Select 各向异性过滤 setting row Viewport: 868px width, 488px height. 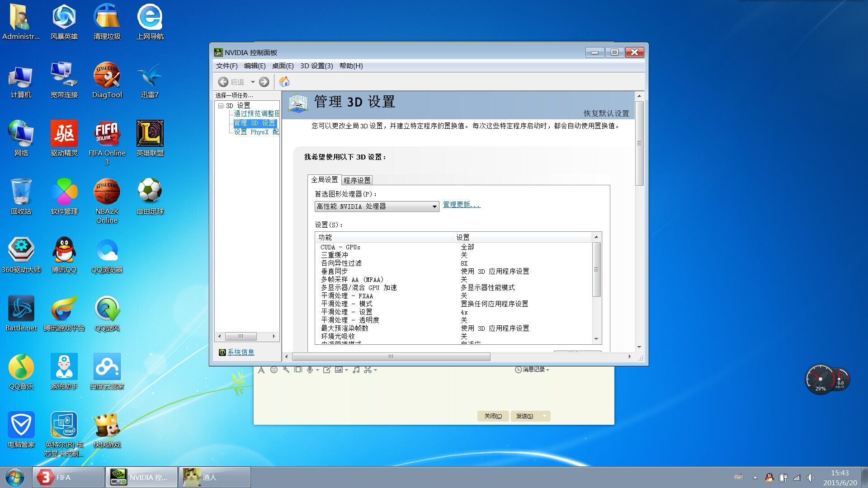453,263
